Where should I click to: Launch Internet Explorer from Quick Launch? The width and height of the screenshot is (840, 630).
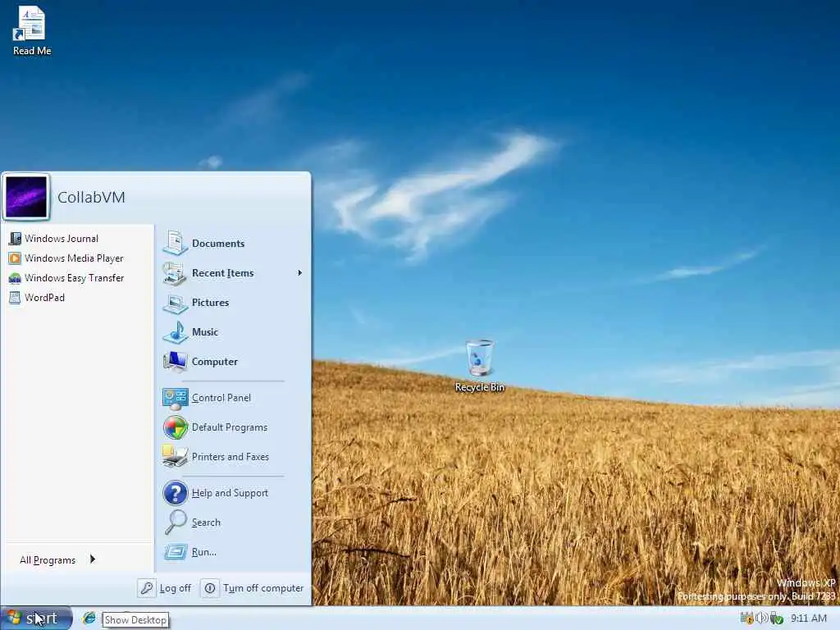89,619
